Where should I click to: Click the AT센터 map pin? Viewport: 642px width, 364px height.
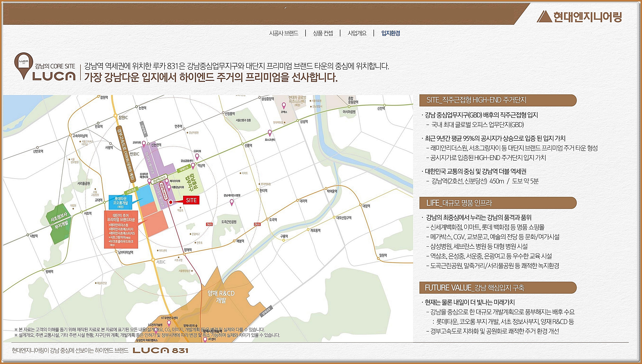205,339
